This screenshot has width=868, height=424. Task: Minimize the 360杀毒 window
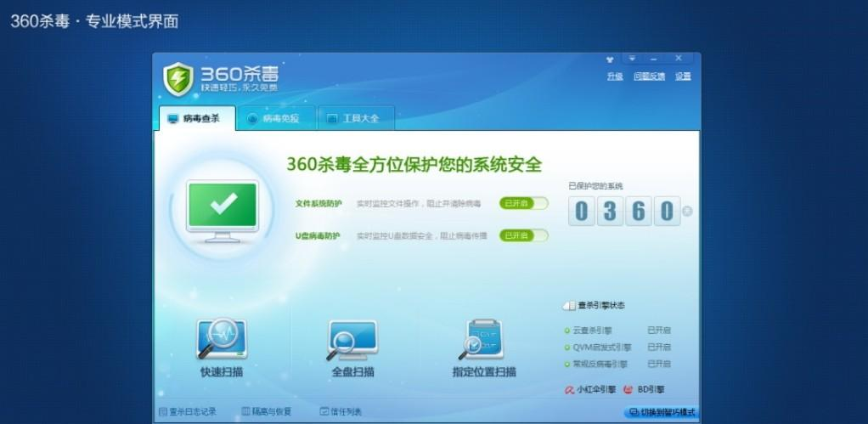[654, 58]
